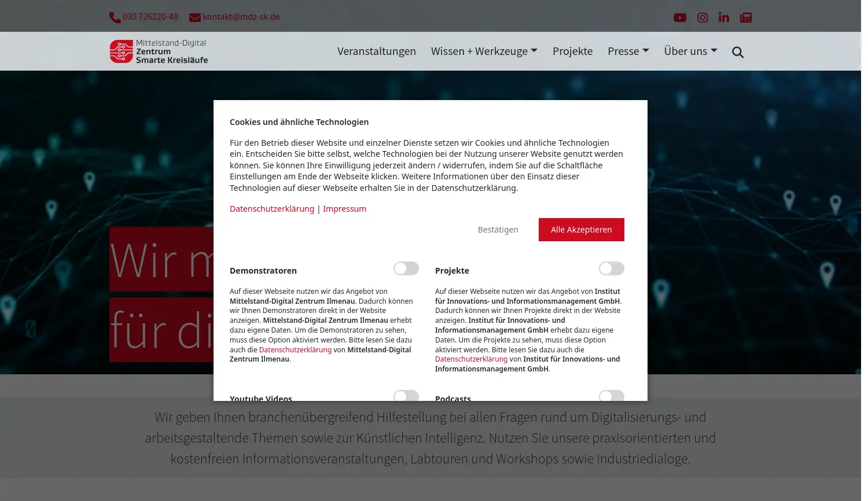
Task: Turn on the Podcasts toggle
Action: (x=611, y=397)
